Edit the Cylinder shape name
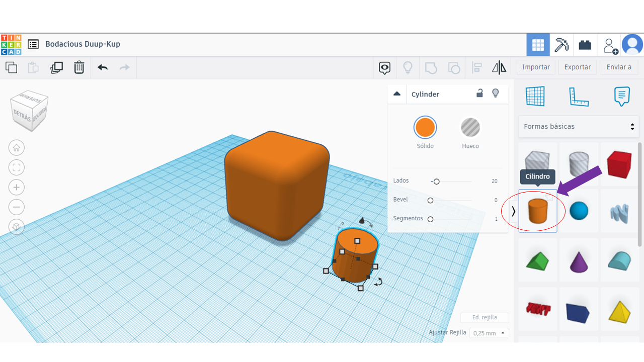The image size is (644, 362). click(x=426, y=94)
